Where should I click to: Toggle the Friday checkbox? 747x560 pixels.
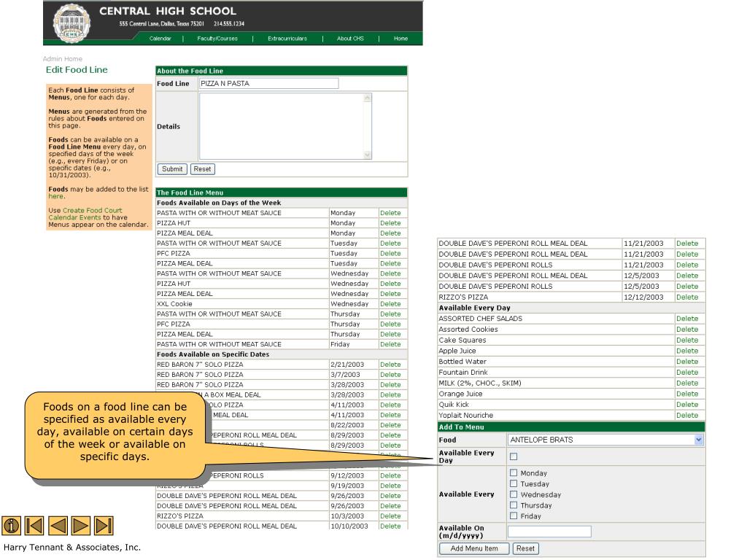514,516
